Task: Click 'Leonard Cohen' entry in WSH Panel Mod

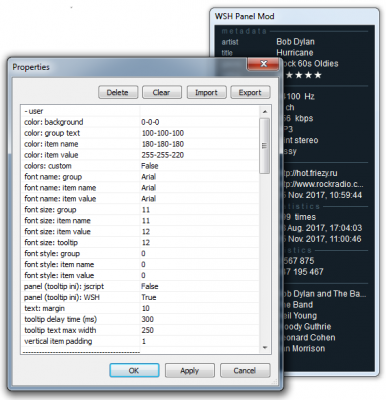Action: (309, 338)
